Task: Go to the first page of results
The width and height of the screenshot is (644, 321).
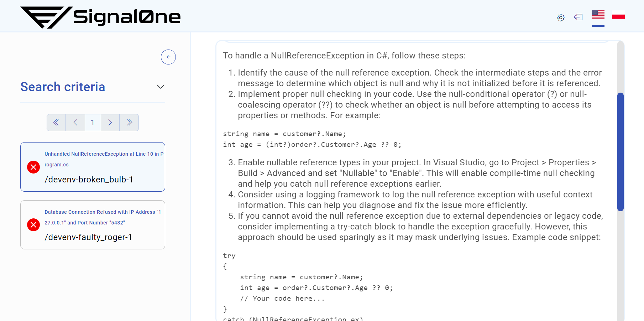Action: 56,123
